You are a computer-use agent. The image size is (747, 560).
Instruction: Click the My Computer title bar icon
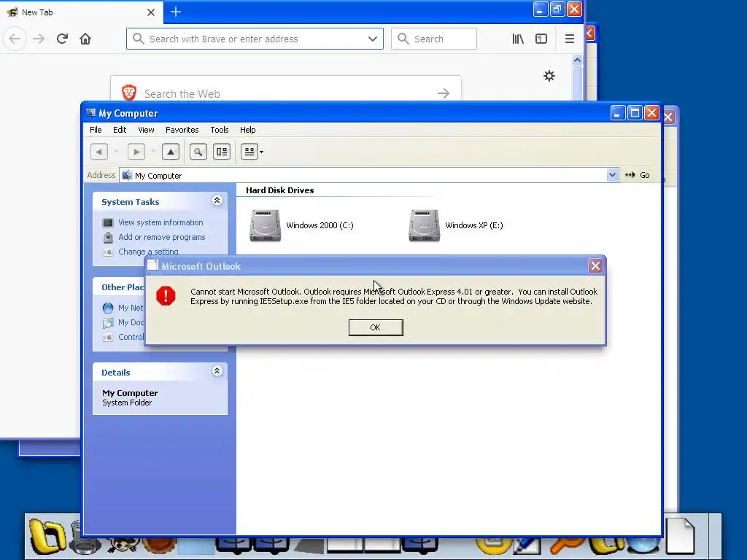pyautogui.click(x=90, y=113)
